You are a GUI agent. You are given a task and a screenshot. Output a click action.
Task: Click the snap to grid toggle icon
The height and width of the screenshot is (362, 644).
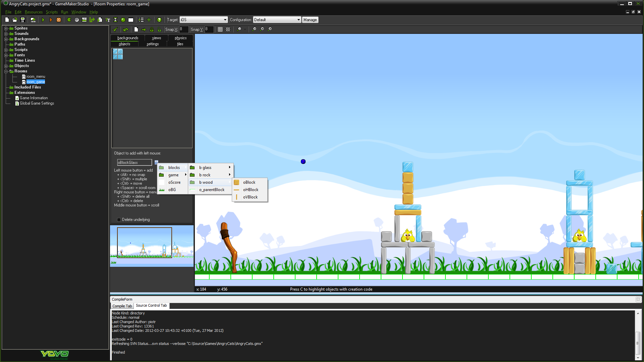point(220,29)
